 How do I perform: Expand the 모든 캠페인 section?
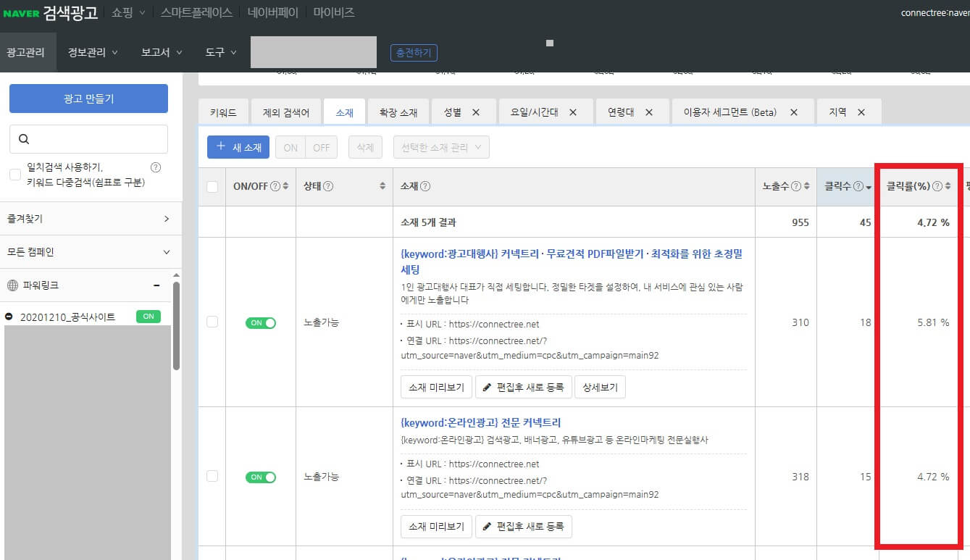click(91, 252)
